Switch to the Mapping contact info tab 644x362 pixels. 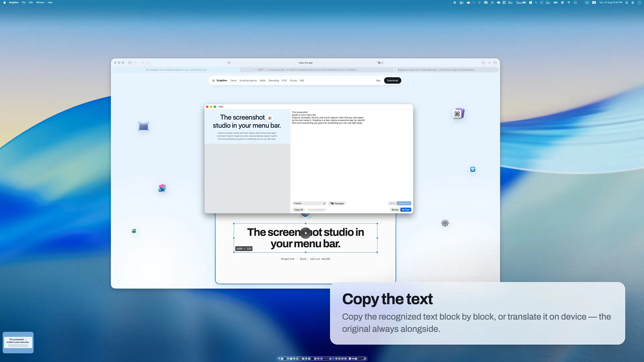coord(434,70)
